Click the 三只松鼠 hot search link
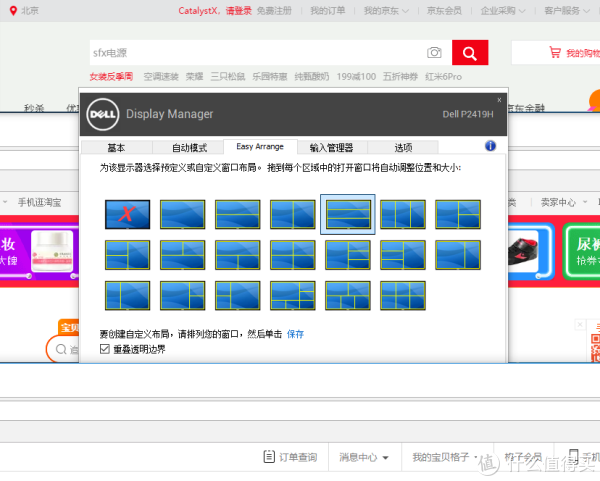 [x=228, y=77]
